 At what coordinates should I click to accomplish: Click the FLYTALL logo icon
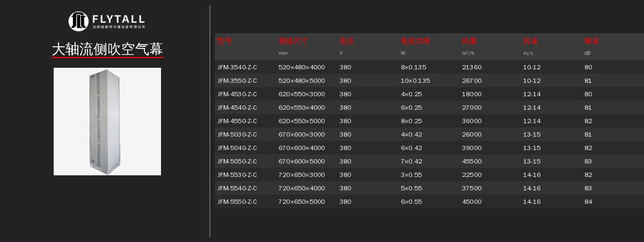coord(78,21)
